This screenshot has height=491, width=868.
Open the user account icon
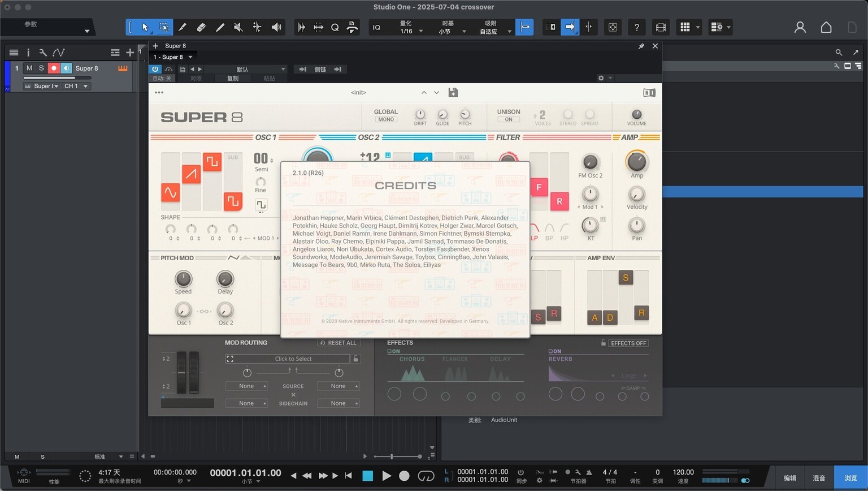pos(800,27)
